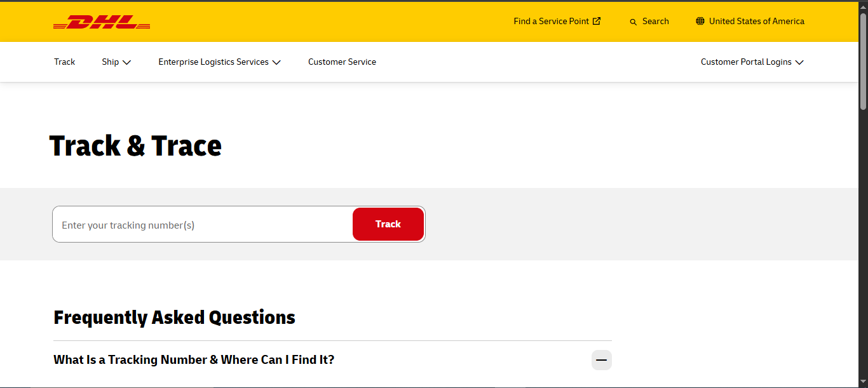Open Customer Service page
Viewport: 868px width, 388px height.
point(342,62)
